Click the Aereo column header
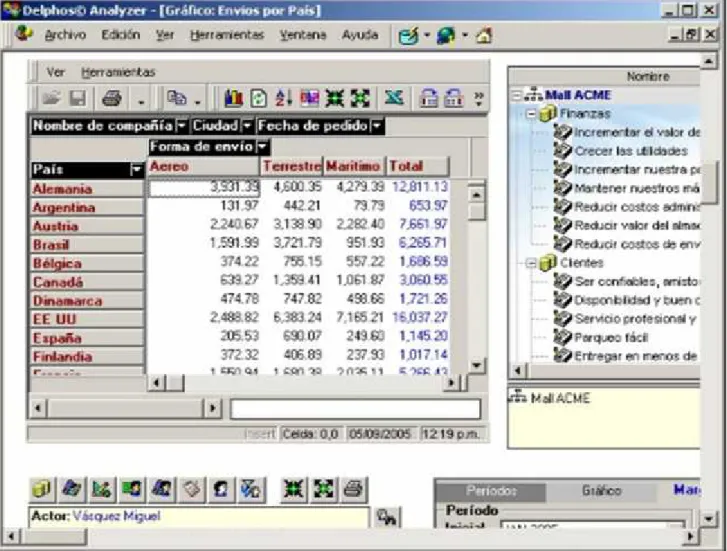Image resolution: width=727 pixels, height=551 pixels. pyautogui.click(x=203, y=166)
